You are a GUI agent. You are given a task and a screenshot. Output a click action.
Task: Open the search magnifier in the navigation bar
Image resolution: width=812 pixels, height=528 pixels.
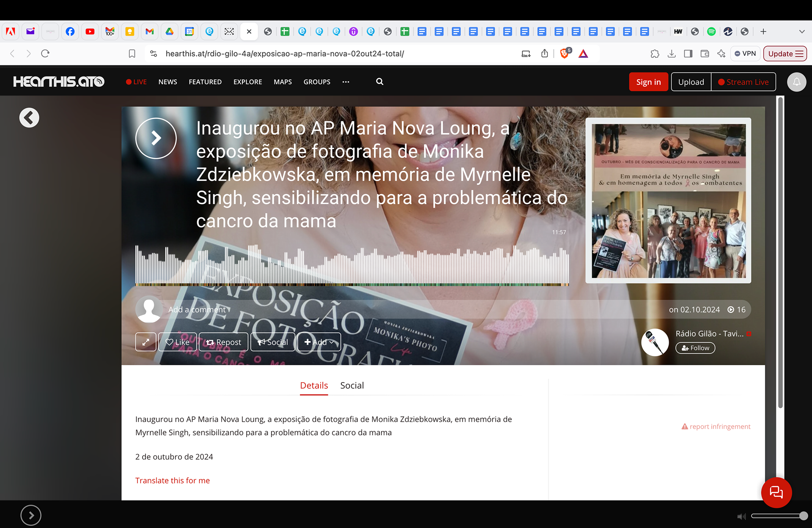pyautogui.click(x=380, y=82)
